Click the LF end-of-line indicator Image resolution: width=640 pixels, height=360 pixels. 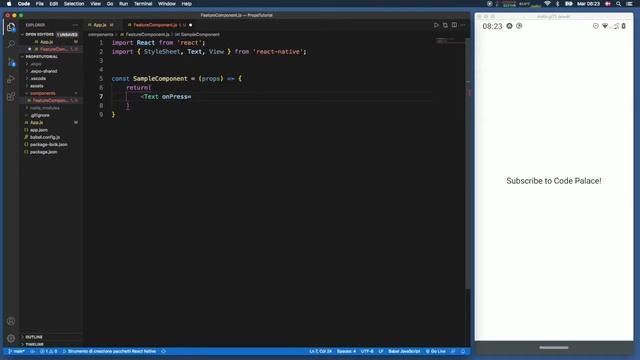coord(380,351)
